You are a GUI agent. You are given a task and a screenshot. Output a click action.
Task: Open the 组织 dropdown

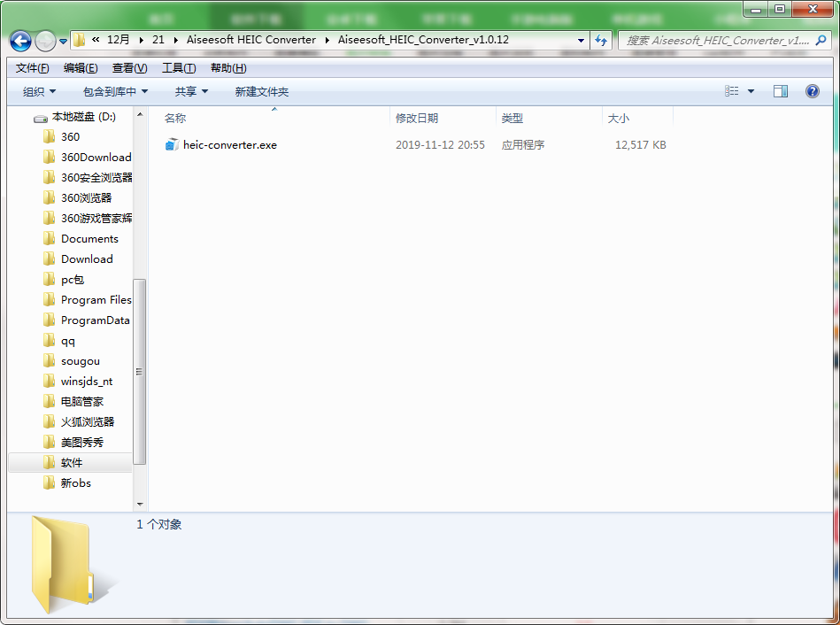[39, 92]
